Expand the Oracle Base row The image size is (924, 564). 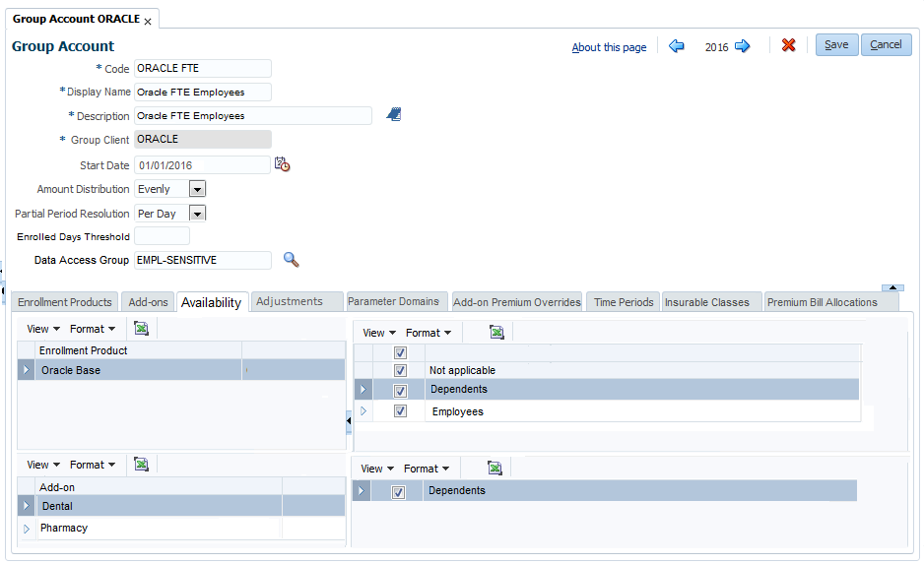(26, 370)
